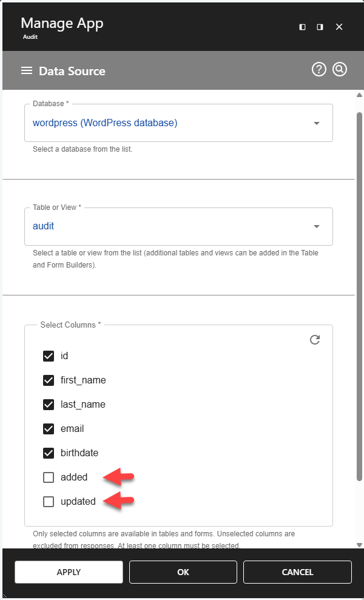Open the Database dropdown arrow
The image size is (364, 600).
(317, 123)
